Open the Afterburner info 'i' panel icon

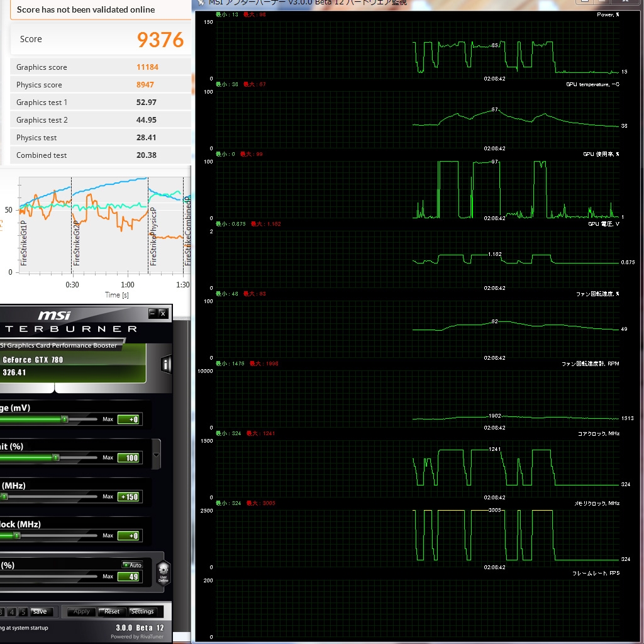(166, 364)
